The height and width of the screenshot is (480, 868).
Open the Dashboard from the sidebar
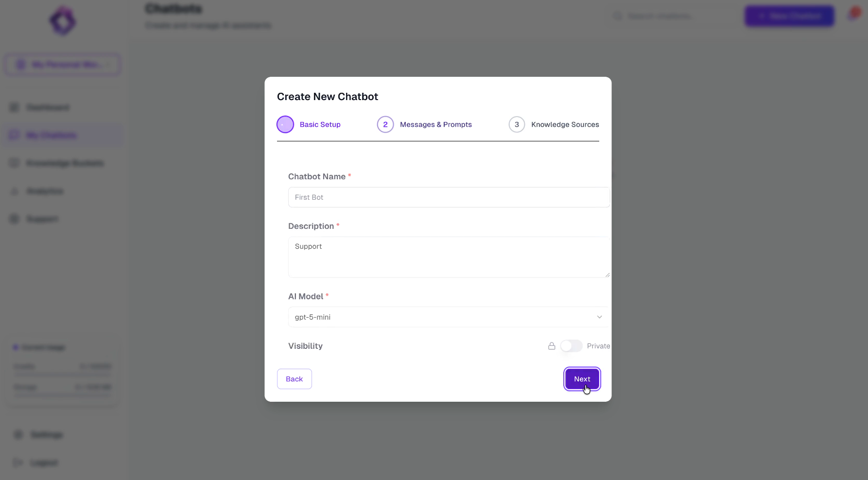pos(48,107)
